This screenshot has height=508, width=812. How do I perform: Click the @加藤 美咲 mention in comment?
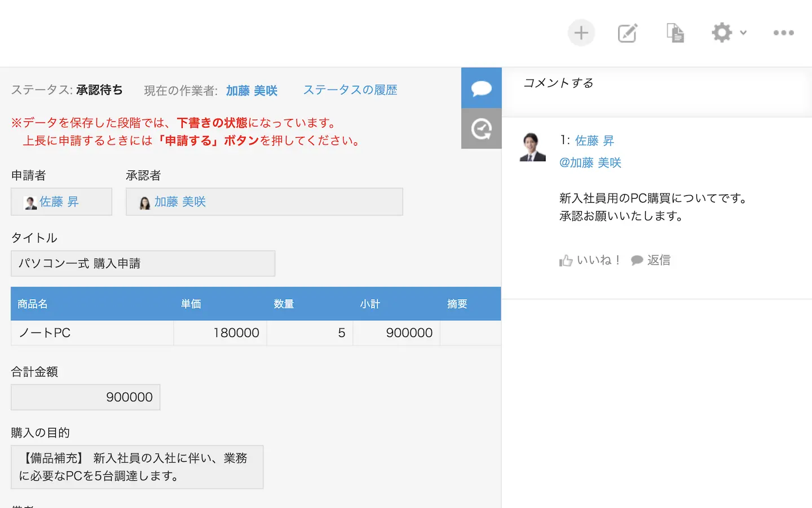590,163
